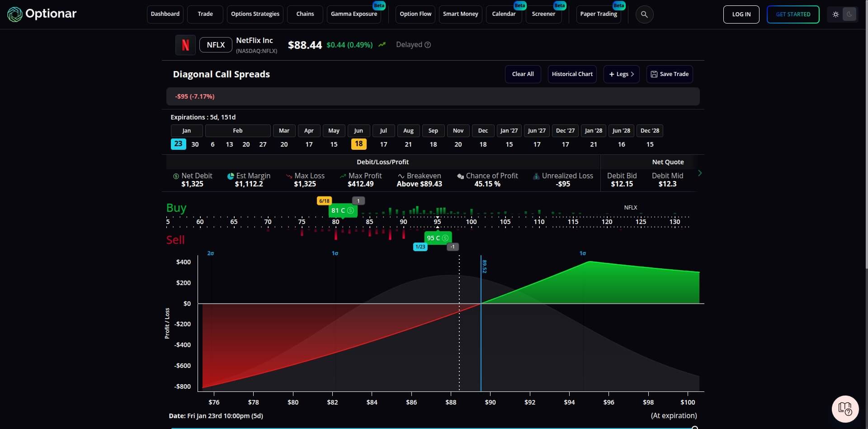Click the Historical Chart button
This screenshot has height=429, width=868.
(x=572, y=74)
